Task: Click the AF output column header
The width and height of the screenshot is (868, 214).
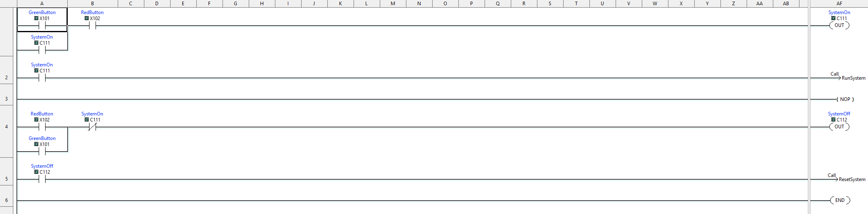Action: [x=839, y=3]
